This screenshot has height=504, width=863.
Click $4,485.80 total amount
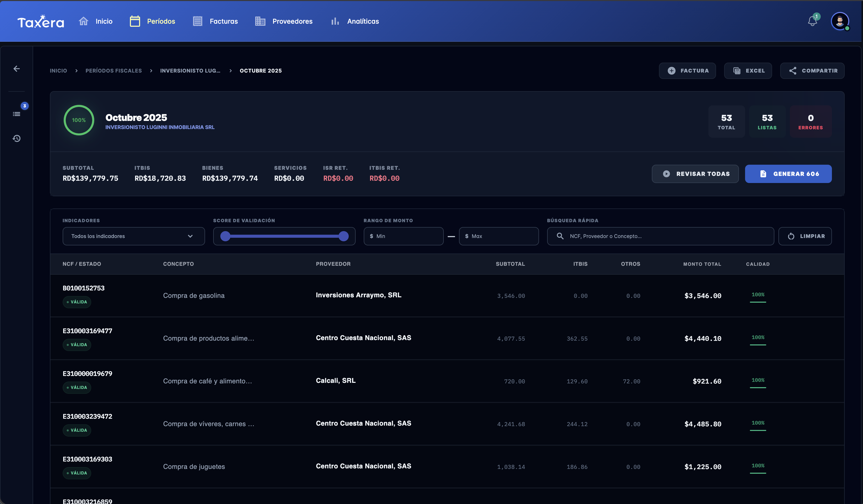(x=703, y=424)
